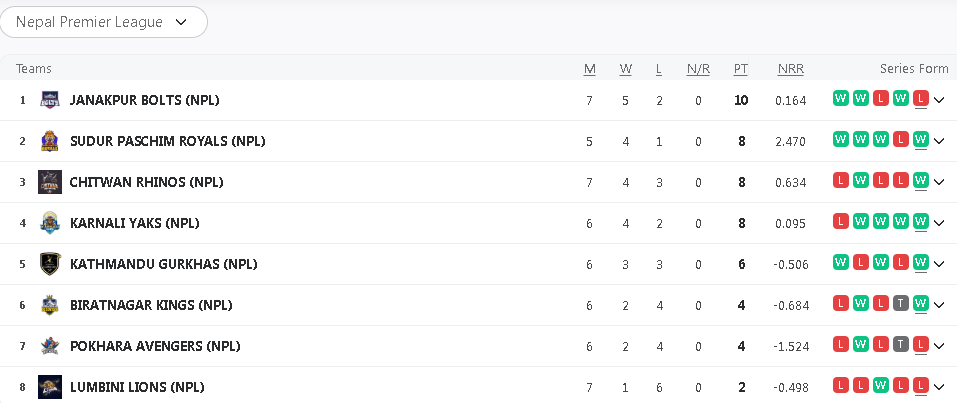
Task: Click the Pokhara Avengers team logo
Action: [x=50, y=346]
